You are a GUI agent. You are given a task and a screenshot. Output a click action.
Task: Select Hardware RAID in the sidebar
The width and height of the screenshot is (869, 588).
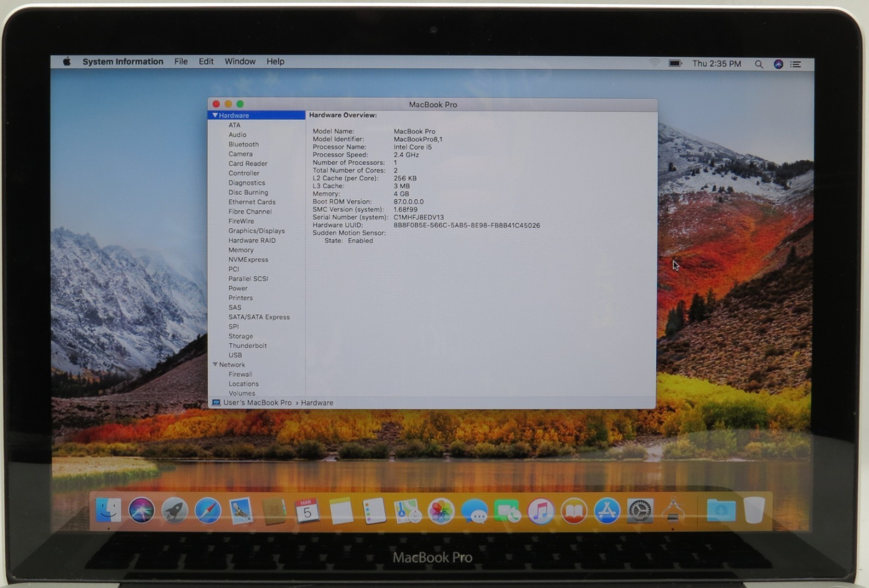point(252,241)
